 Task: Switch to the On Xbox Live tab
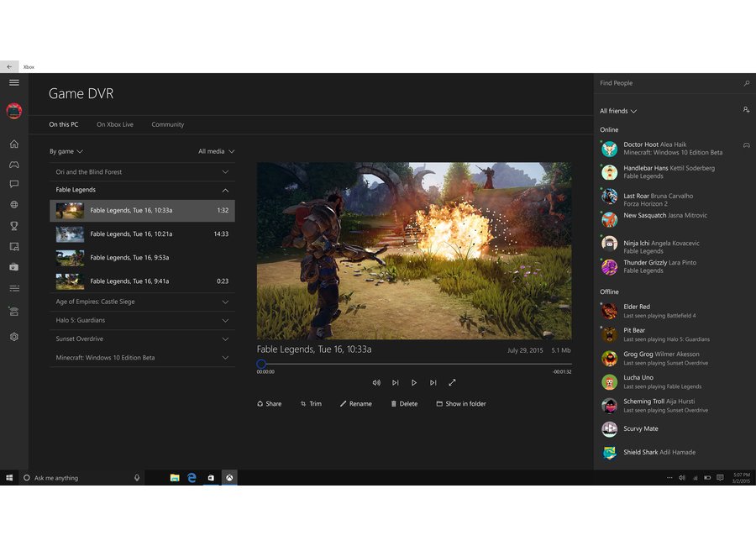(115, 124)
